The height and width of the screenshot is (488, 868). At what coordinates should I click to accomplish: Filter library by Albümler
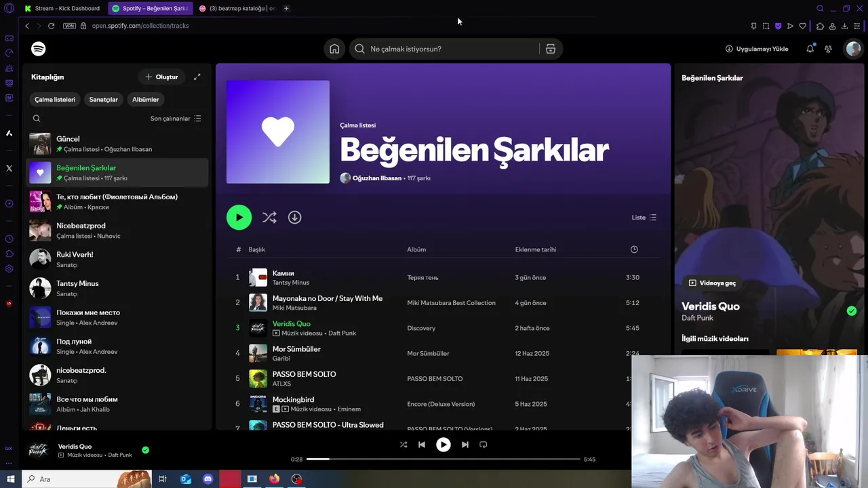(145, 100)
